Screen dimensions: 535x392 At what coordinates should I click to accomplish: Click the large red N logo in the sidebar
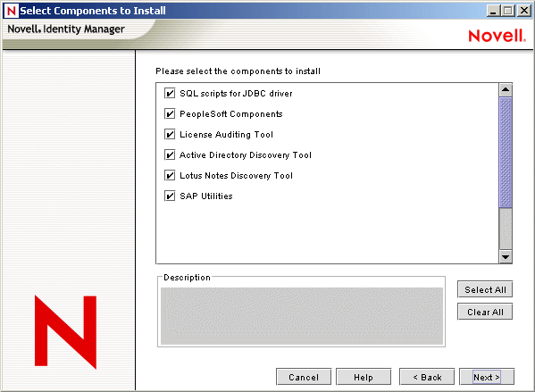65,332
